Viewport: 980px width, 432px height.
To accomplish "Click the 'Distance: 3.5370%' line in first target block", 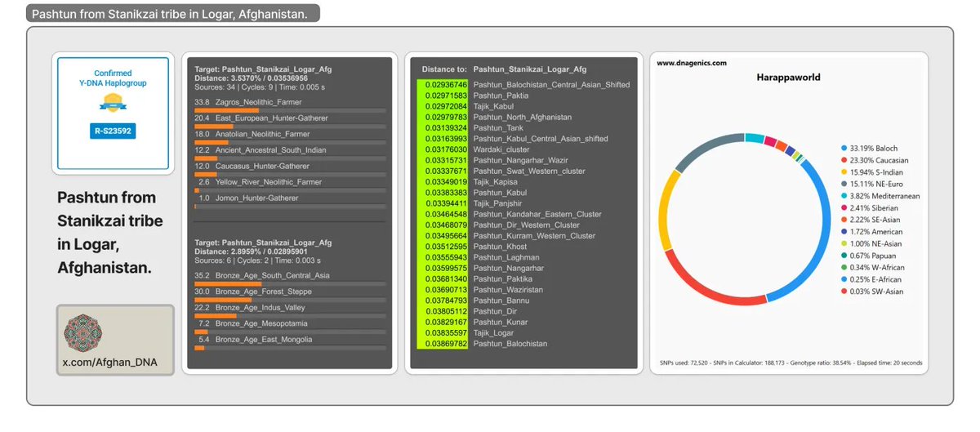I will pyautogui.click(x=251, y=78).
